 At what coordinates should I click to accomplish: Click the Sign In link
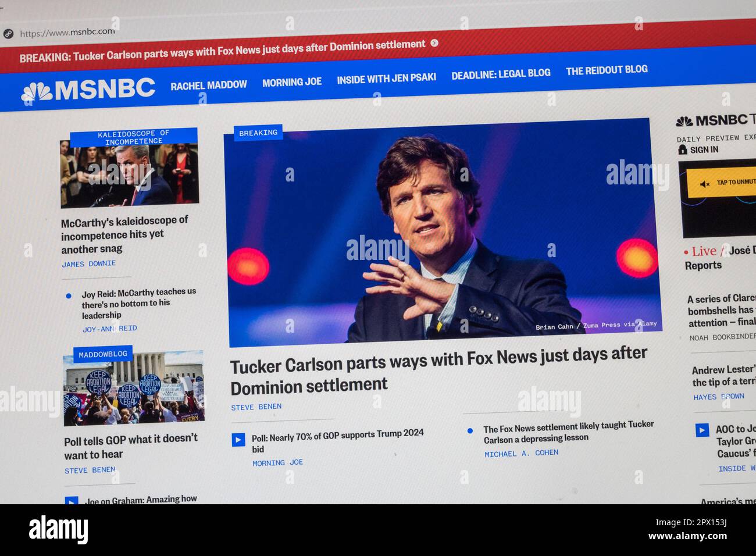click(x=704, y=149)
